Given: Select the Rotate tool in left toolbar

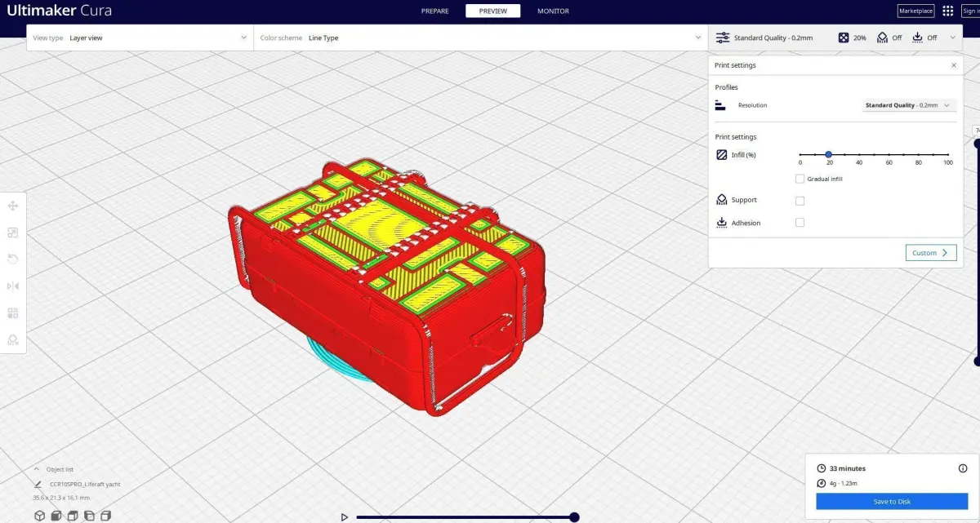Looking at the screenshot, I should [13, 259].
